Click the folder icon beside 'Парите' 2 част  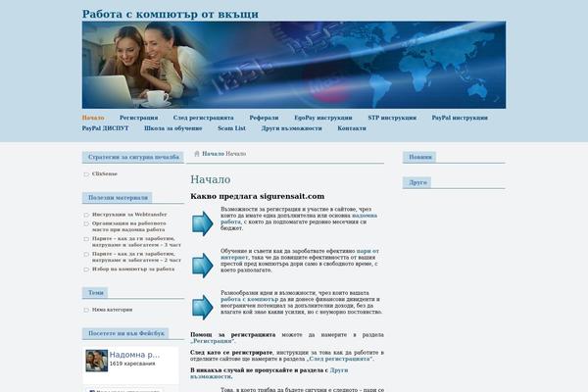[x=86, y=255]
